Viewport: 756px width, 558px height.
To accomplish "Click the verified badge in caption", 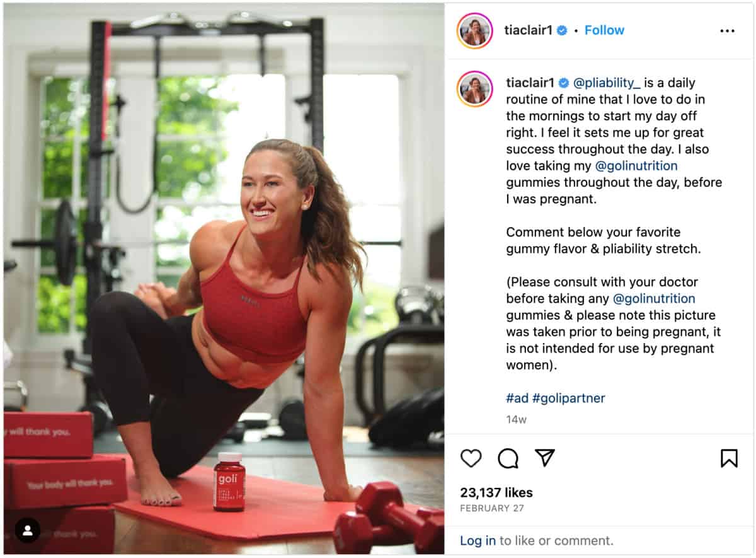I will coord(564,83).
